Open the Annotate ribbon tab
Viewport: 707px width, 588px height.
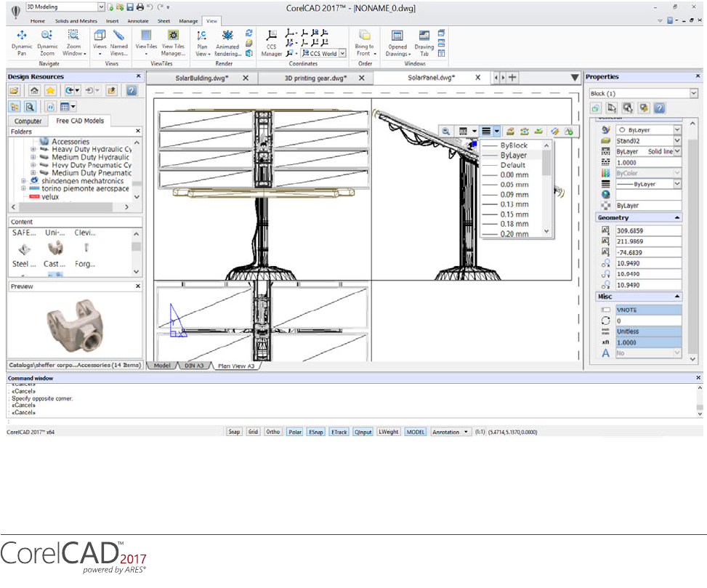(138, 21)
